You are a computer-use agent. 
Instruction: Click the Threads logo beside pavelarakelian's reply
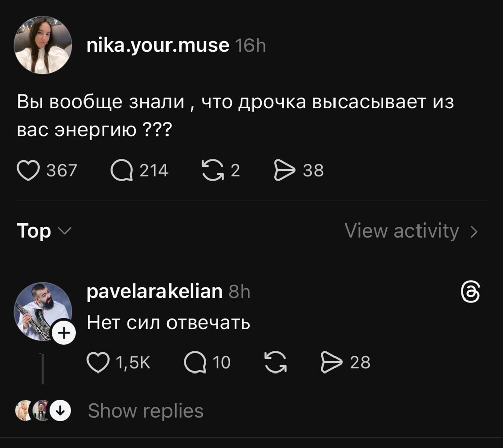[x=471, y=291]
